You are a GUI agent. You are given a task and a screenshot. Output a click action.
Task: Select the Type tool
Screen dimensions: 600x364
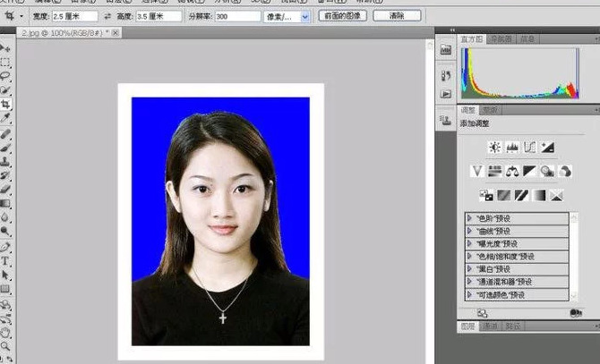[5, 261]
